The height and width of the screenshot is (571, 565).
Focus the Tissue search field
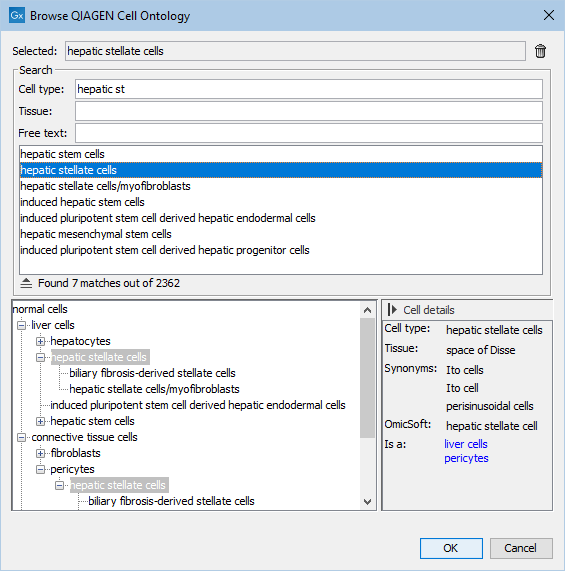[x=309, y=111]
